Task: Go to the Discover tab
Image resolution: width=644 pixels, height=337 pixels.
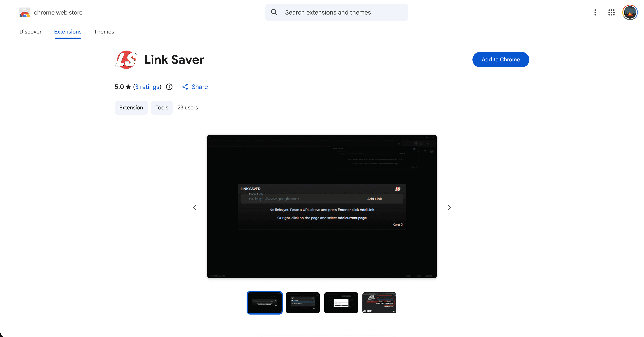Action: click(31, 32)
